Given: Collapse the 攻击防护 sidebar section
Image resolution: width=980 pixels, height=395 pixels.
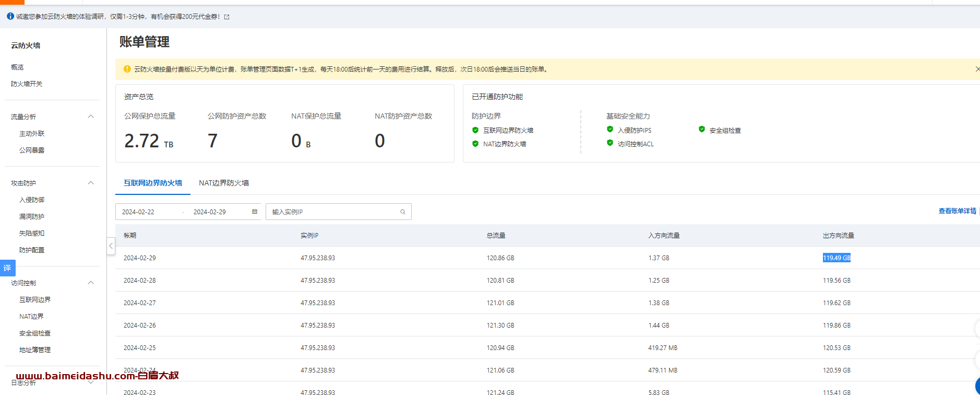Looking at the screenshot, I should coord(91,183).
